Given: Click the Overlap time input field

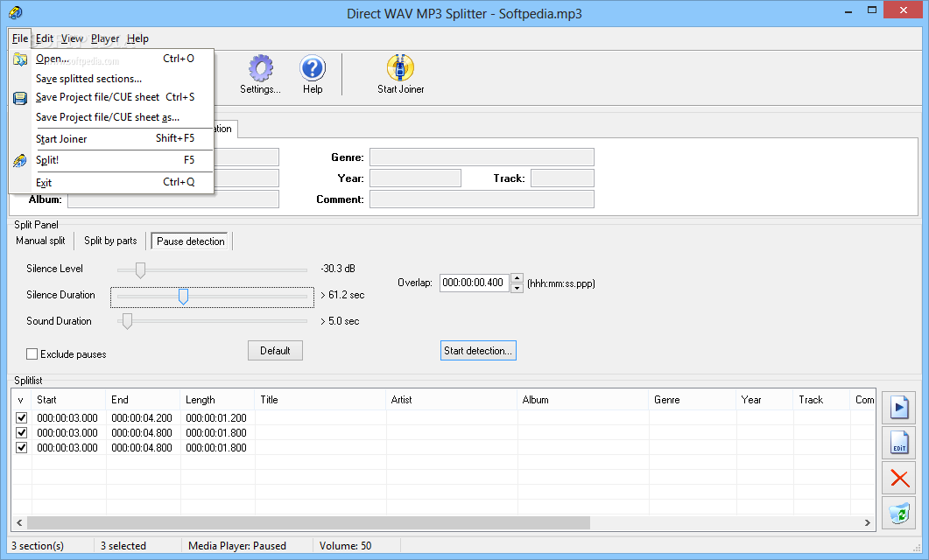Looking at the screenshot, I should click(474, 283).
